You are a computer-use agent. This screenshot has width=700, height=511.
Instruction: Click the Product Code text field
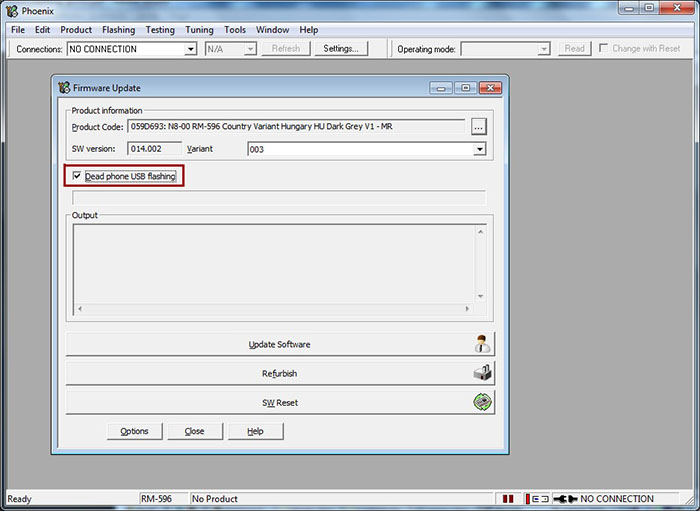tap(296, 127)
